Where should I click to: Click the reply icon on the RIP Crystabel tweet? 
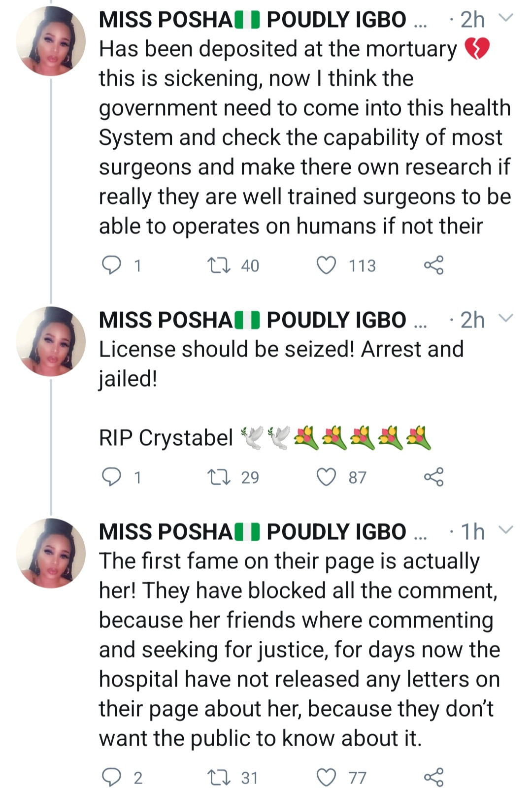(112, 475)
